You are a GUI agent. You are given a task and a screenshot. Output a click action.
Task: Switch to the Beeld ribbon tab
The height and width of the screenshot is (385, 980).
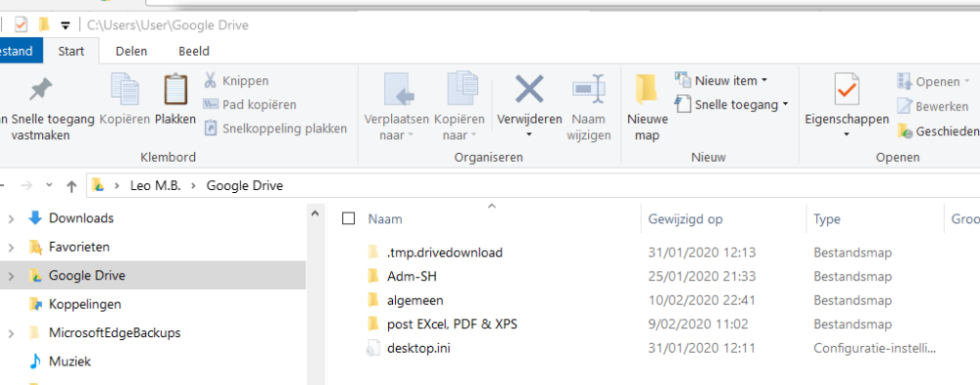tap(194, 51)
